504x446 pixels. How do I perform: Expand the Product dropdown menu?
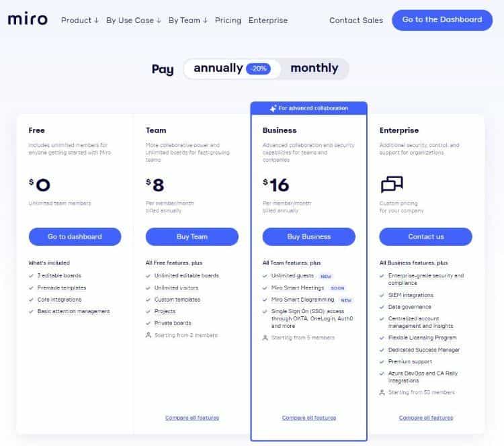[x=79, y=20]
